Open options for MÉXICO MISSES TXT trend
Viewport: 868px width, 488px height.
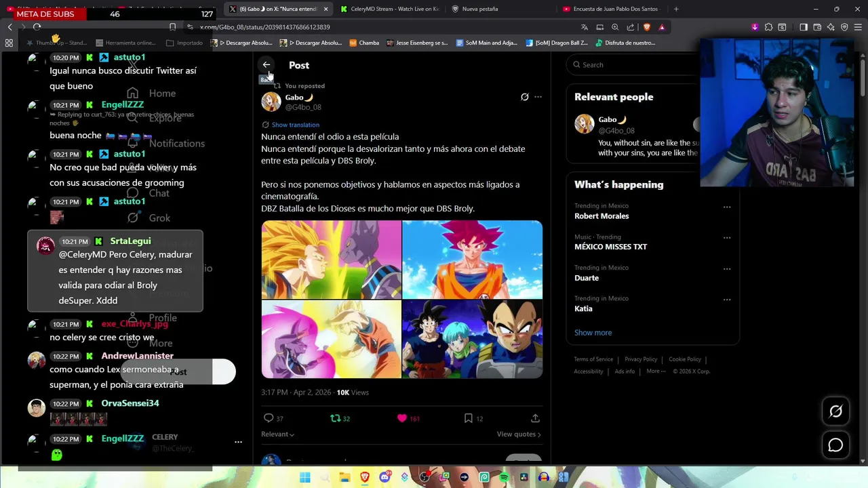(x=727, y=238)
